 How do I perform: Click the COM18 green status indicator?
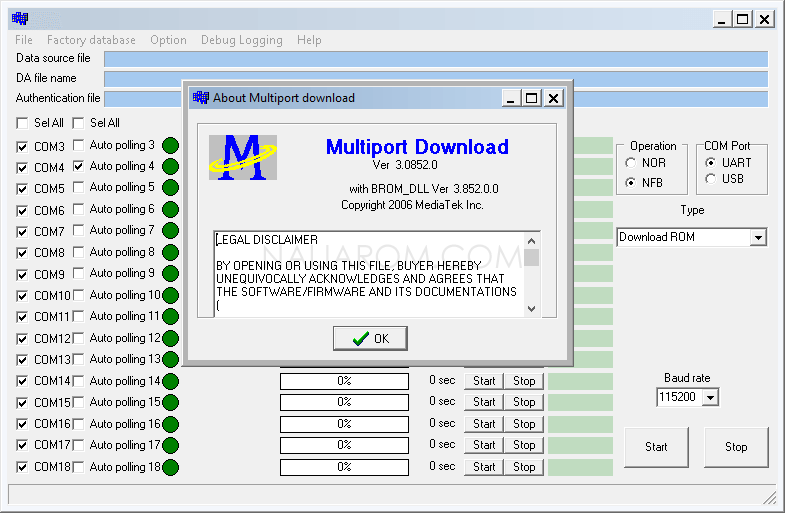[170, 468]
